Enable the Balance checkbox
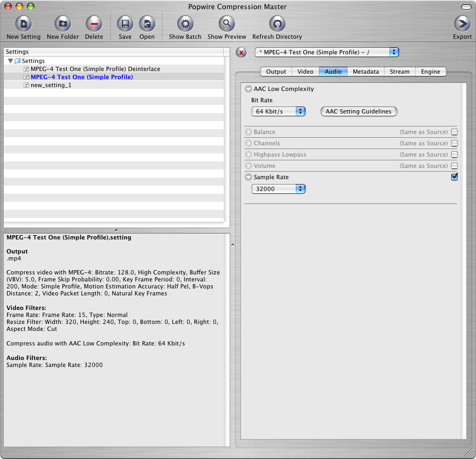 click(x=454, y=132)
